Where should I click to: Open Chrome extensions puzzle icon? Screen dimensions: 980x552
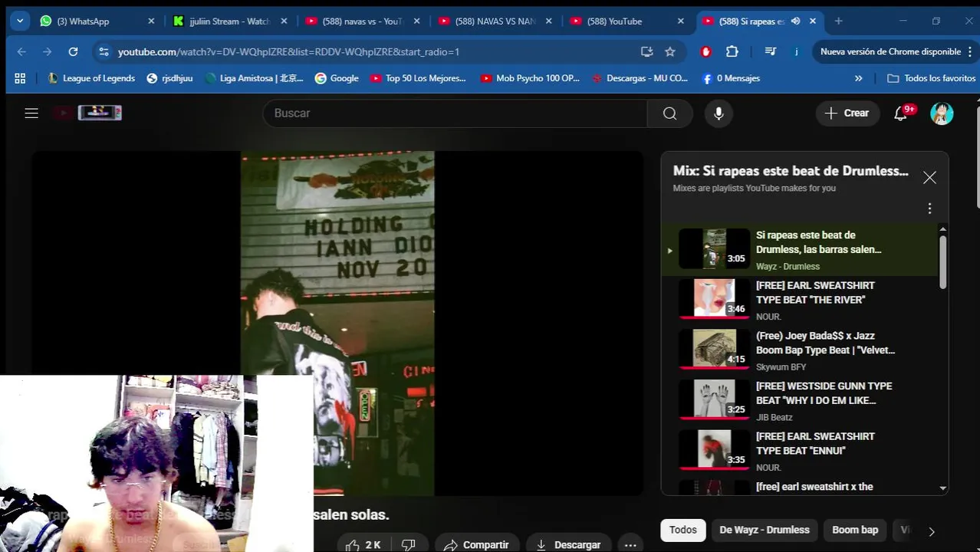732,51
